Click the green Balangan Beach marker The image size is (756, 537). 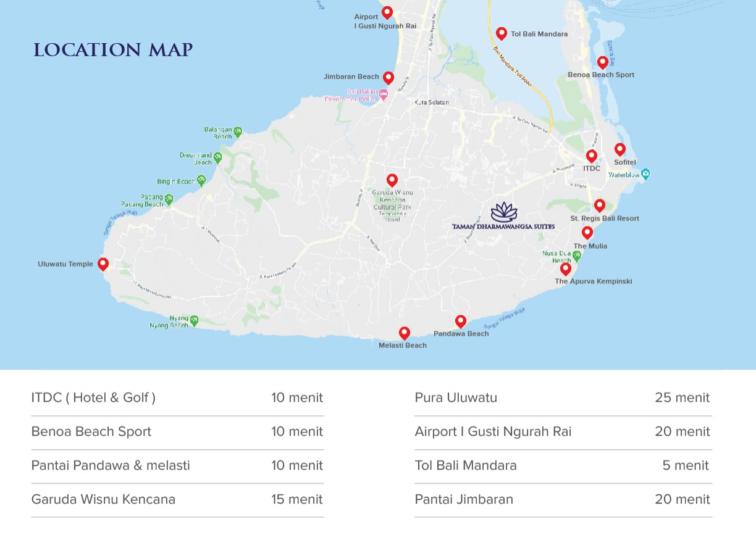238,132
